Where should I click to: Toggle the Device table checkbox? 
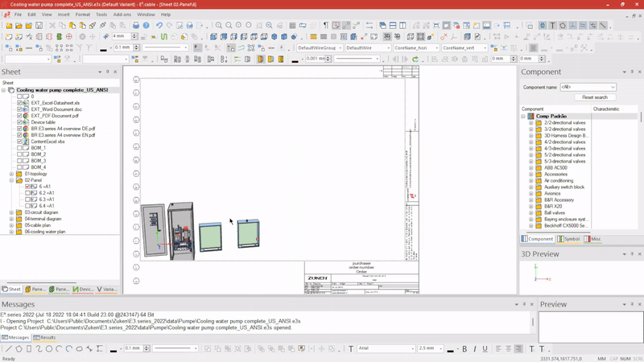(x=20, y=122)
